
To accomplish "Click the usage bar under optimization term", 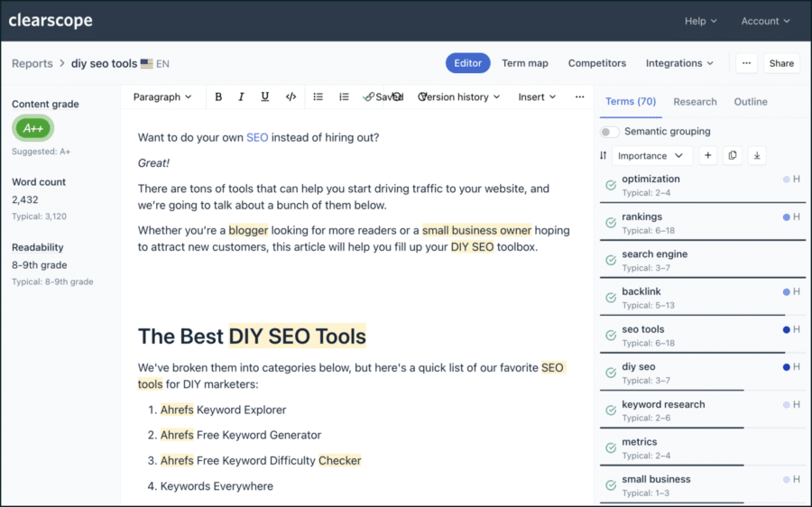I will coord(702,202).
